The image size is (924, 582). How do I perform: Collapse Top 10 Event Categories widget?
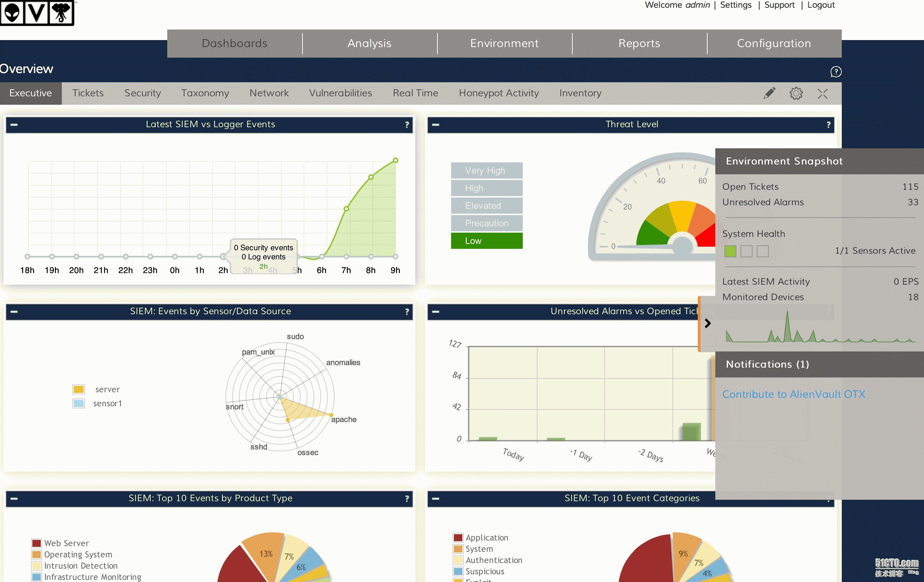(436, 499)
